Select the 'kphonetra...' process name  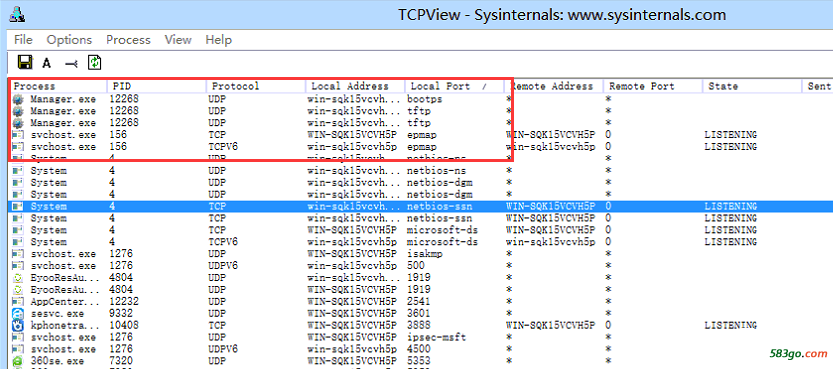tap(65, 325)
